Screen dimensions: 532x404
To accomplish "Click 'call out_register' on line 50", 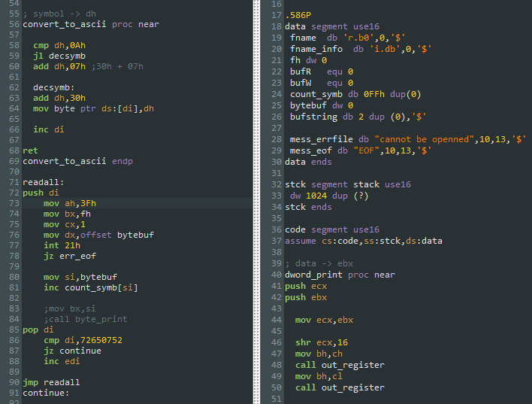I will click(340, 387).
